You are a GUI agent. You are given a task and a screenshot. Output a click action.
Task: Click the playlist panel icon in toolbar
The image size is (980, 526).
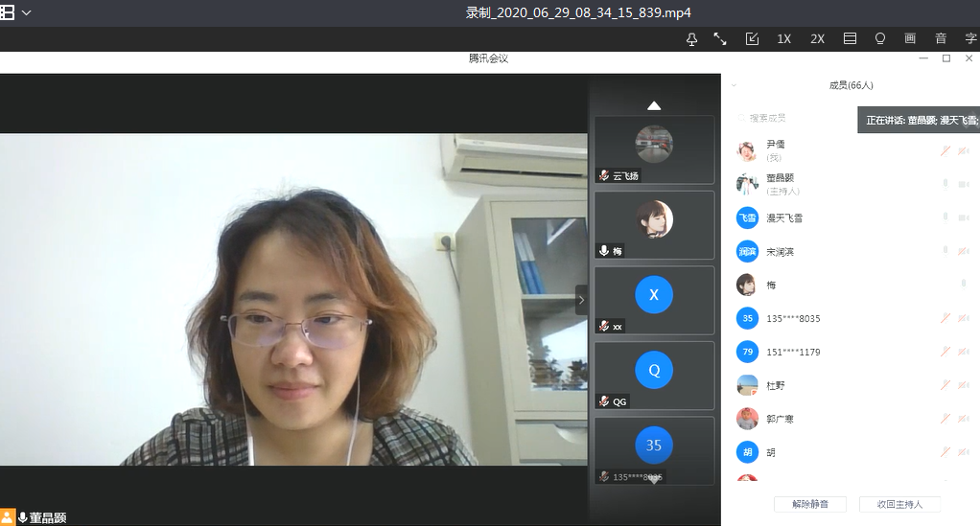click(850, 39)
